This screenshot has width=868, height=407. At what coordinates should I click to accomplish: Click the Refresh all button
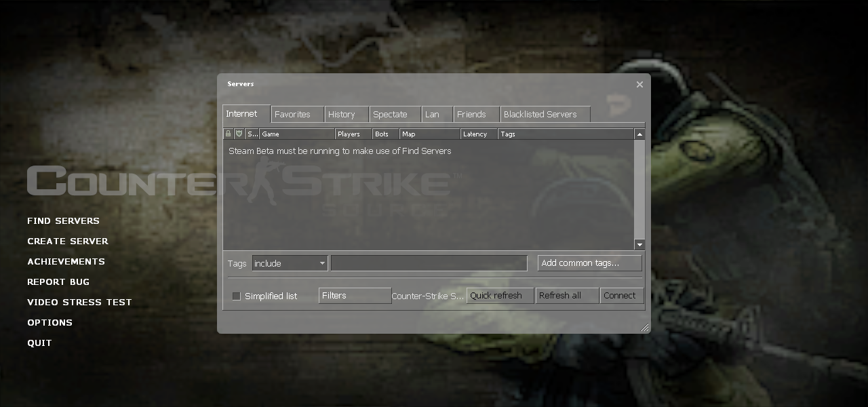567,296
